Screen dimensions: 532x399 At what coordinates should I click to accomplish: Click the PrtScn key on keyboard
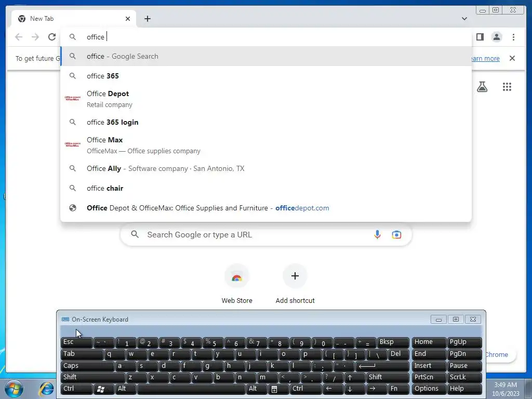click(429, 377)
